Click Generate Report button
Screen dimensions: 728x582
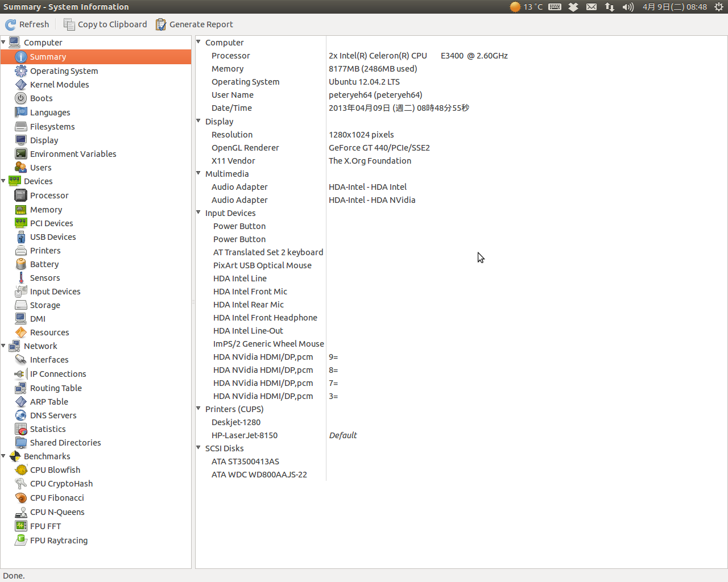[x=195, y=24]
